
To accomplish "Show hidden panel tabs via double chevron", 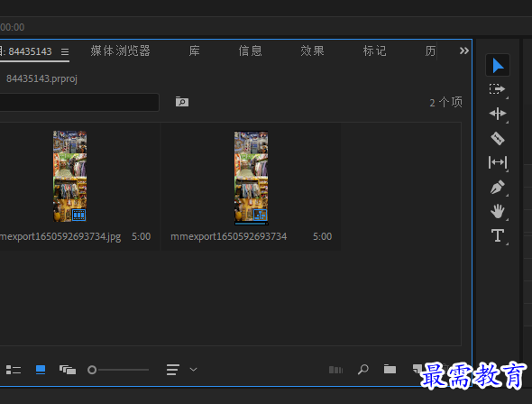I will 463,50.
